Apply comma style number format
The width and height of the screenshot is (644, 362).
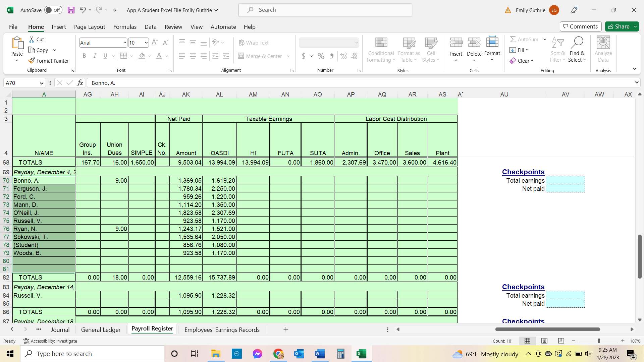(x=332, y=56)
